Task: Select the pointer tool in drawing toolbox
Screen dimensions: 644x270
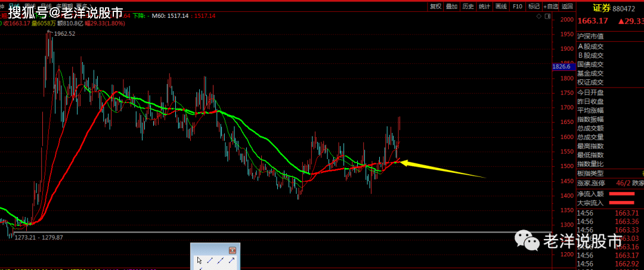Action: [200, 260]
